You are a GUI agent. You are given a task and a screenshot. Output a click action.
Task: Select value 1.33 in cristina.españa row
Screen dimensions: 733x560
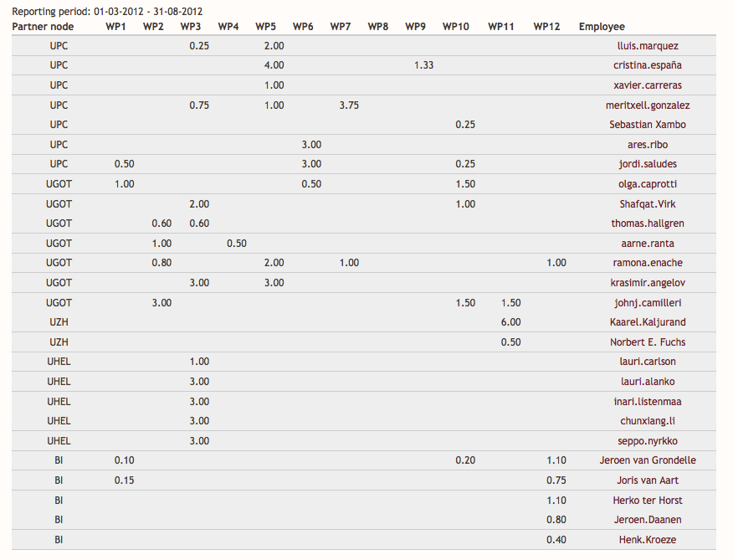(423, 65)
